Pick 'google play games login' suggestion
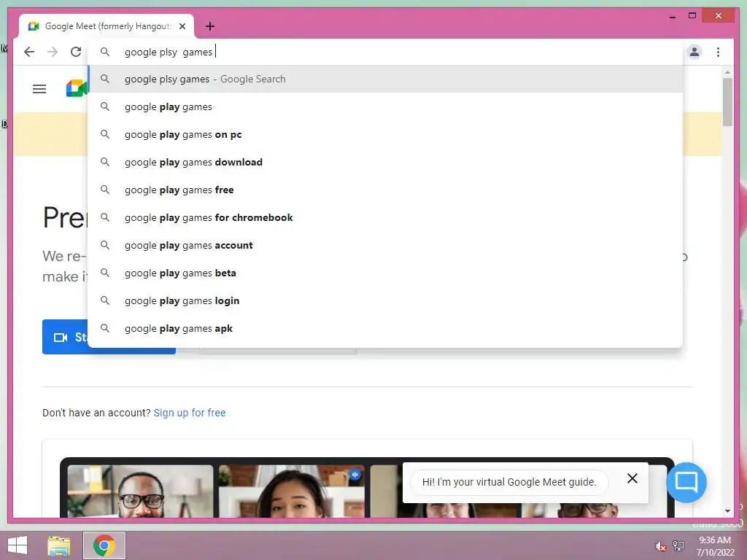The height and width of the screenshot is (560, 747). [x=385, y=300]
